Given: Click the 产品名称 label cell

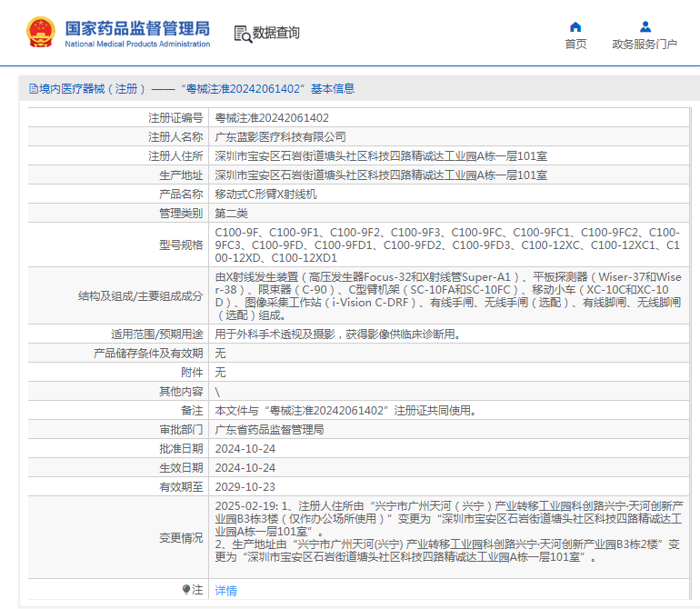Looking at the screenshot, I should pos(118,195).
